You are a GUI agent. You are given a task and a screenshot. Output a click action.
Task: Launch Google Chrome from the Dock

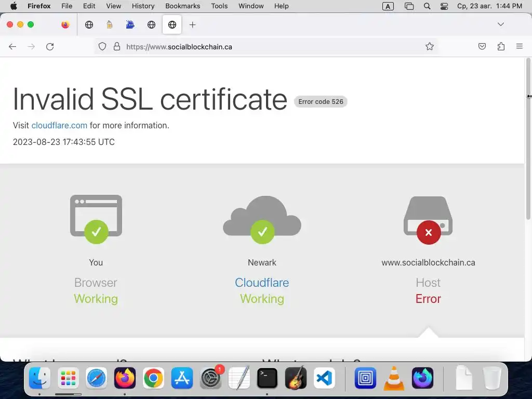[x=153, y=378]
